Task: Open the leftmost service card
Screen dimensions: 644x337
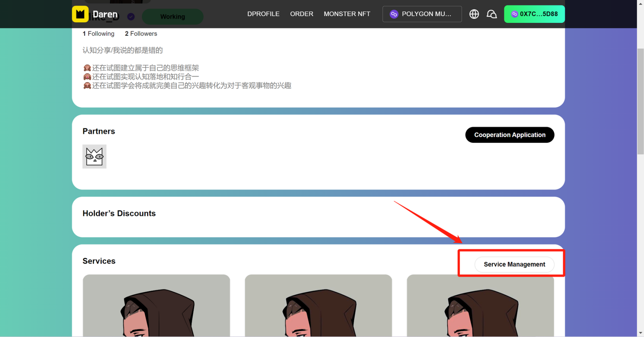Action: 156,305
